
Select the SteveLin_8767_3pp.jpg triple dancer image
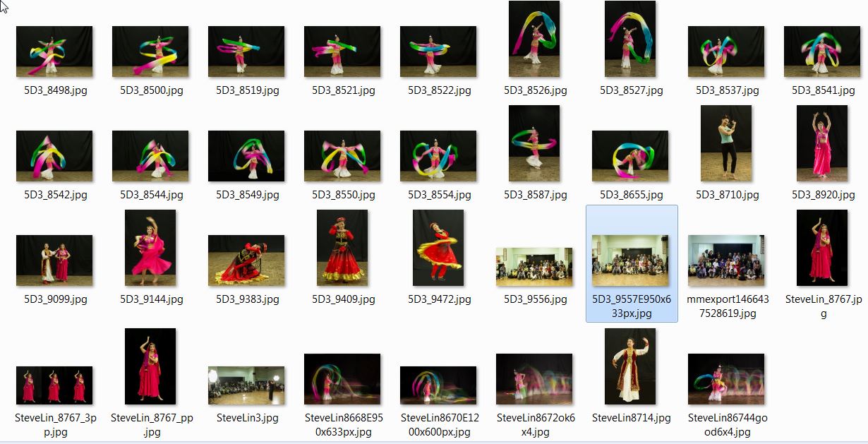pos(54,385)
